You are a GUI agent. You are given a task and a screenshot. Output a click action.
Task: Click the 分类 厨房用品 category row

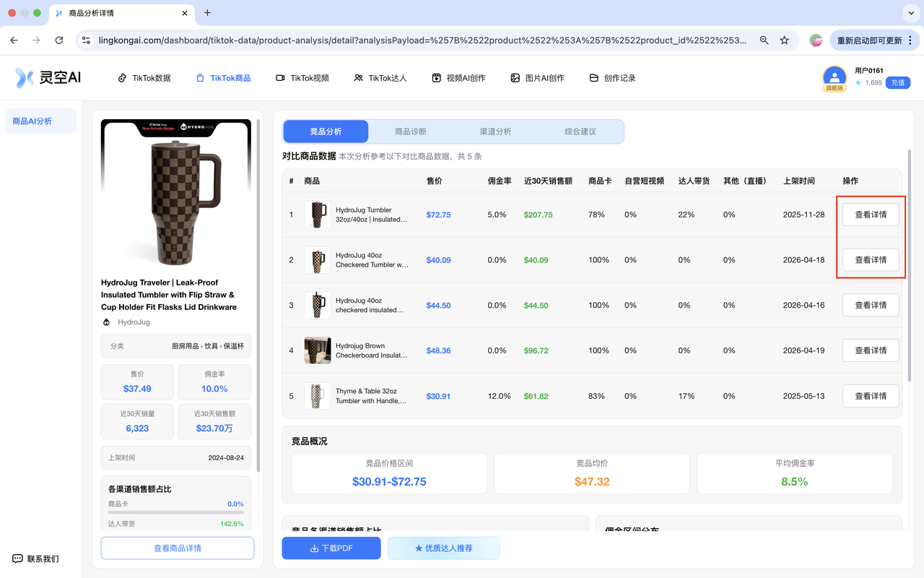tap(176, 346)
